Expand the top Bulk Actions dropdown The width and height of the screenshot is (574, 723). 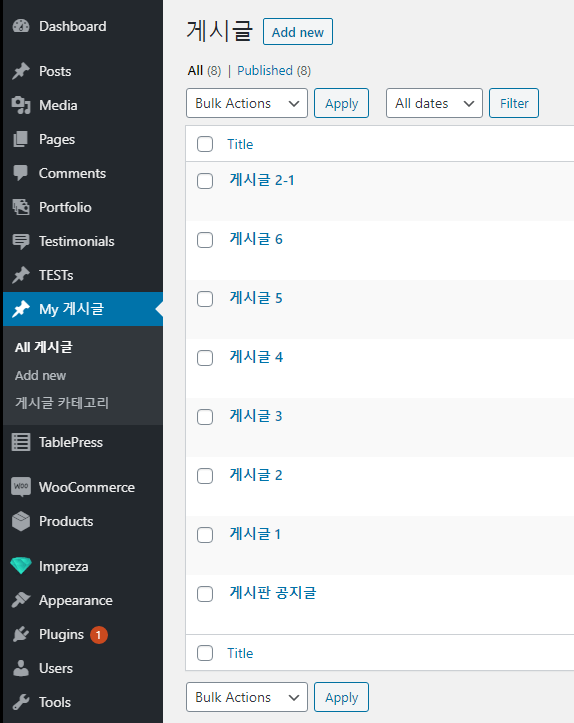coord(247,103)
